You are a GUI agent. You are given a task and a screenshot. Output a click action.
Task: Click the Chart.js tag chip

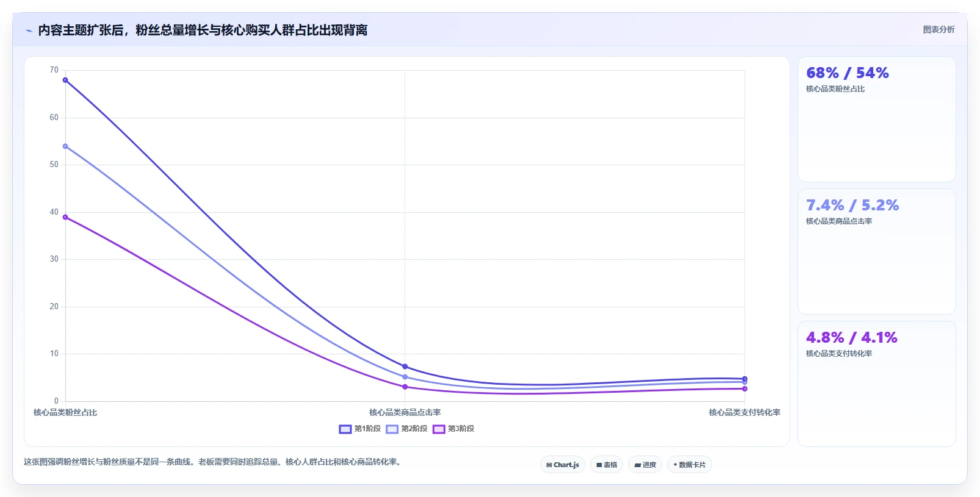563,465
